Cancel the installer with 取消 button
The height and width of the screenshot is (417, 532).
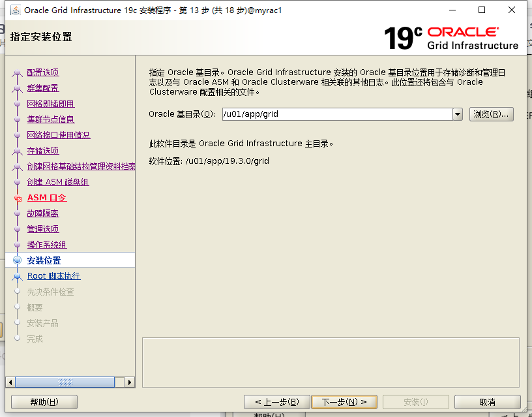487,402
